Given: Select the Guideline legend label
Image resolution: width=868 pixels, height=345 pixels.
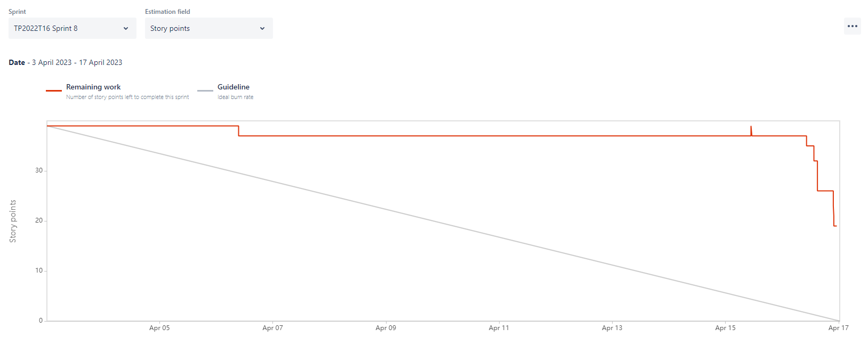Looking at the screenshot, I should (x=233, y=87).
